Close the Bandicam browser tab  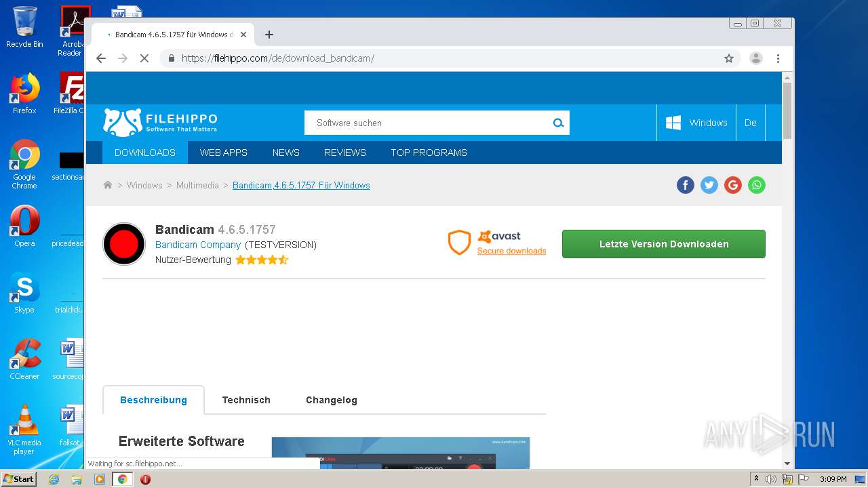(x=243, y=35)
